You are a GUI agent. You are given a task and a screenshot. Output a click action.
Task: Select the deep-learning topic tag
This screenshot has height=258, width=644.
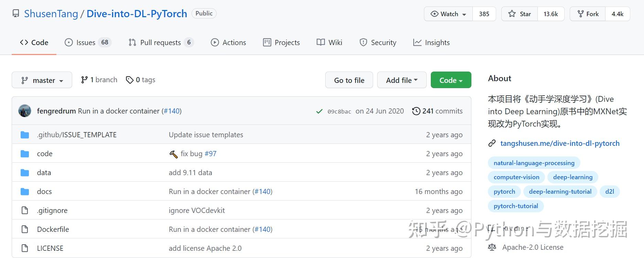pyautogui.click(x=572, y=177)
